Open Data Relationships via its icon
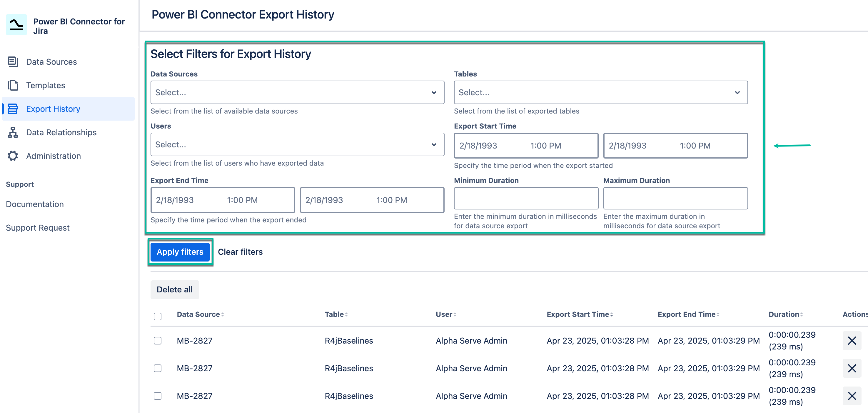Image resolution: width=868 pixels, height=413 pixels. click(x=12, y=132)
